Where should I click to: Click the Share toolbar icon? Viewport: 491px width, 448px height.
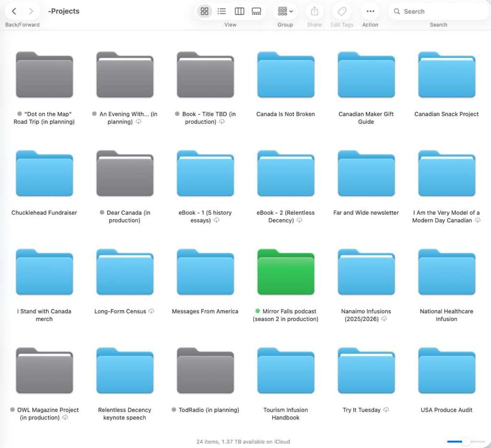click(x=315, y=11)
